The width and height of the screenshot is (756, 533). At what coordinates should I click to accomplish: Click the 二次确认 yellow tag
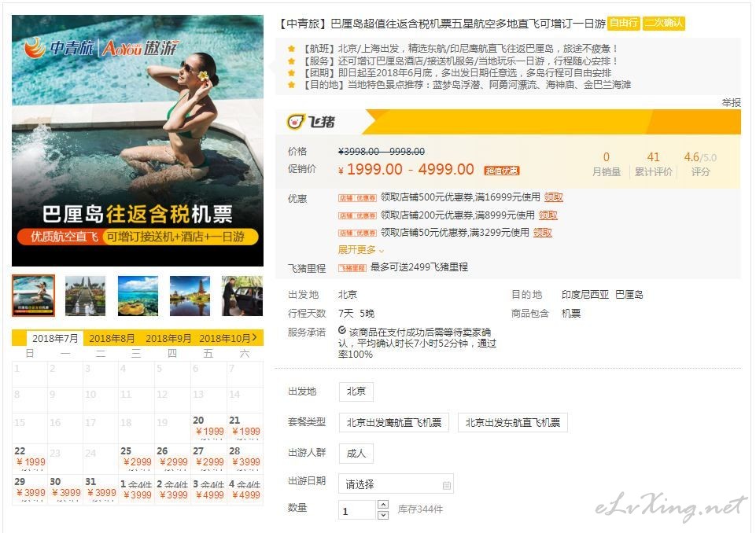pos(664,23)
